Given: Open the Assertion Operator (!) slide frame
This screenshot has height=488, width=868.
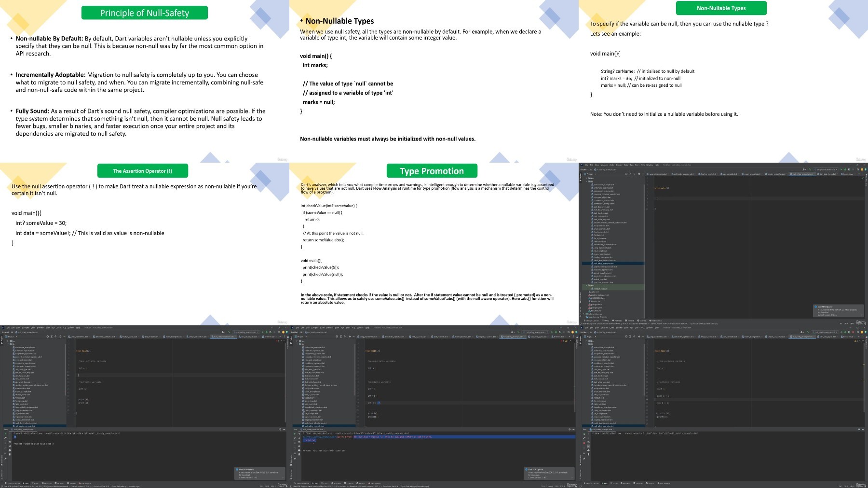Looking at the screenshot, I should click(x=145, y=244).
